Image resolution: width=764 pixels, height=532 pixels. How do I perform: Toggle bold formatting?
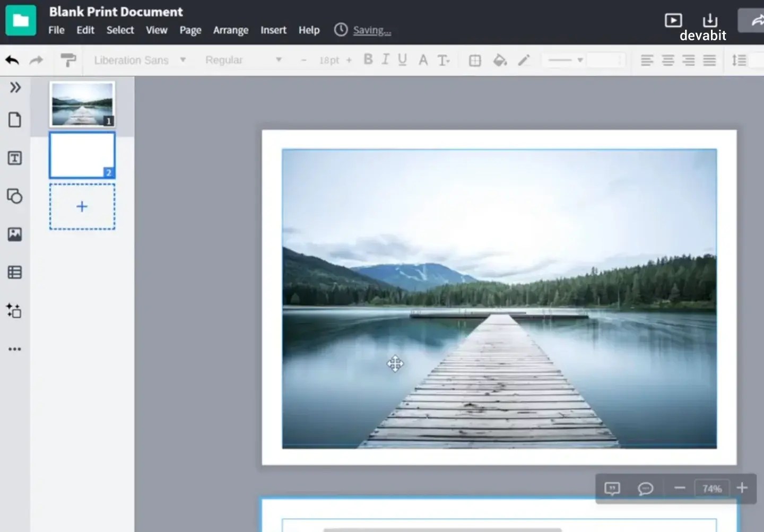368,59
